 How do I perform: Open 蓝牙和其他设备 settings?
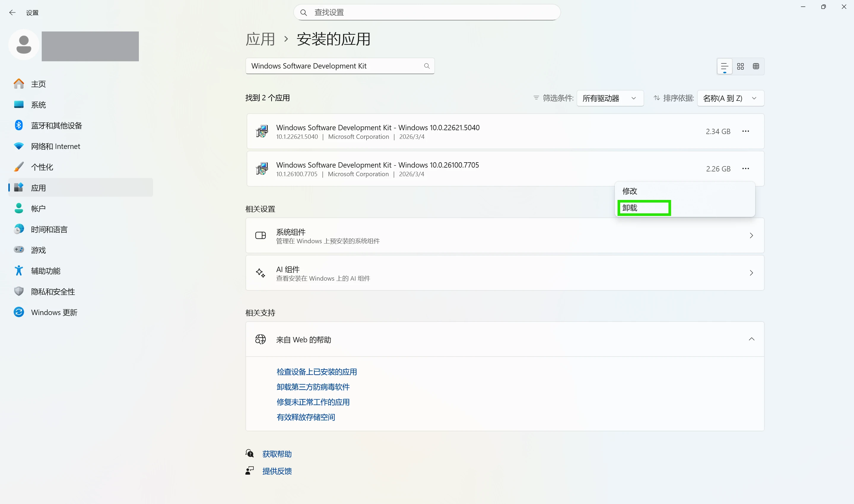(81, 125)
